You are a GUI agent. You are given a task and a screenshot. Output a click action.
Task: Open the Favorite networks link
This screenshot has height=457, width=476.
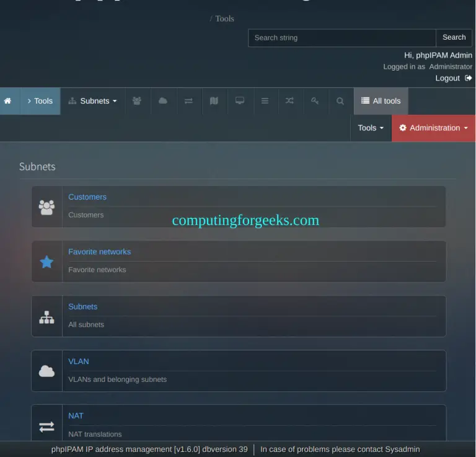click(99, 252)
